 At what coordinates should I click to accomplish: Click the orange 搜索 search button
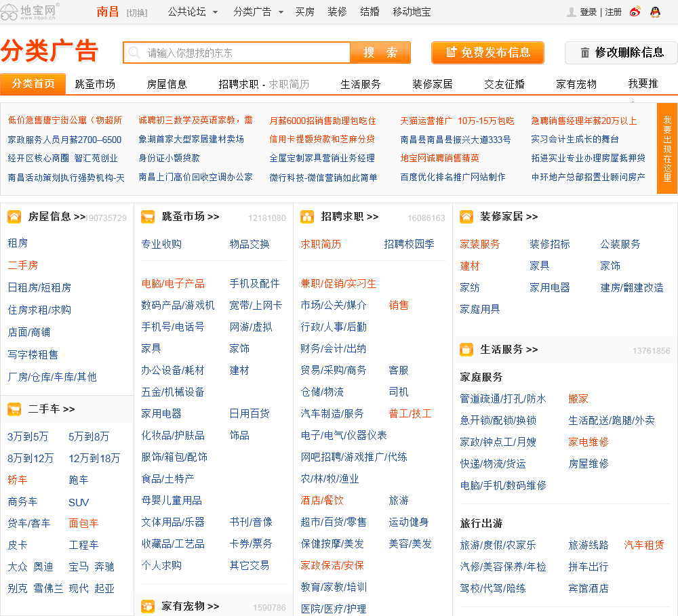coord(380,53)
